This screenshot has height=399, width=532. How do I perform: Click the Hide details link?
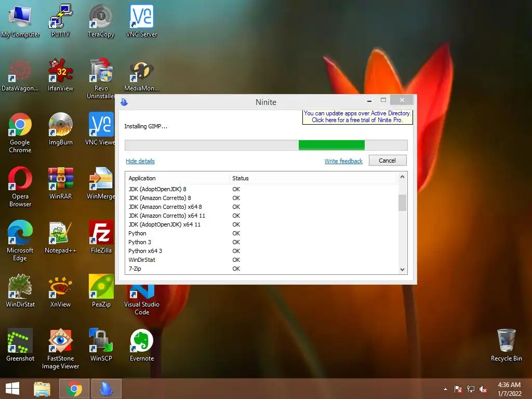(x=140, y=161)
